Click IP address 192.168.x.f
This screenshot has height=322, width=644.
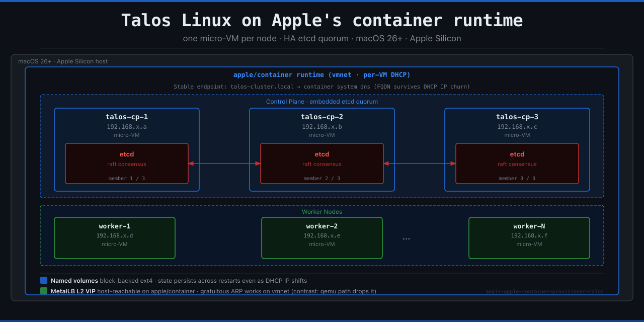[529, 235]
